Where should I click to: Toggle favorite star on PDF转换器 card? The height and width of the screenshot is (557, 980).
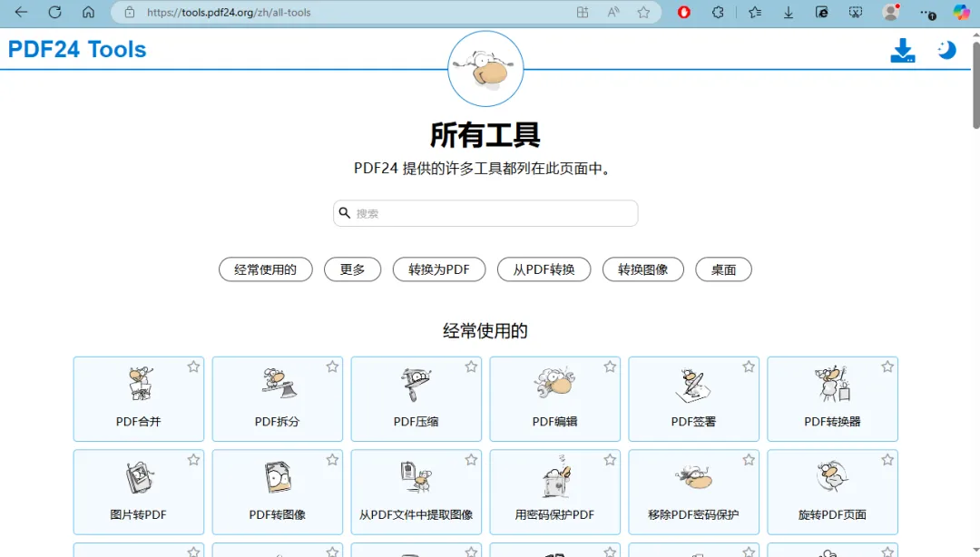pyautogui.click(x=887, y=367)
